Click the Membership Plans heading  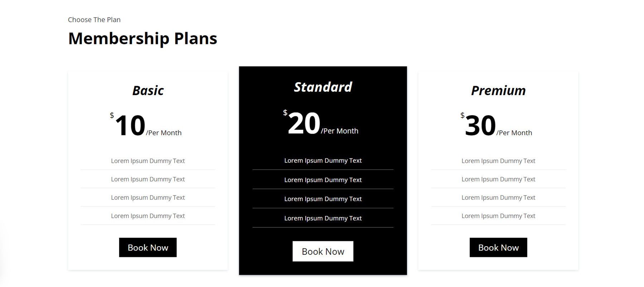(x=142, y=38)
